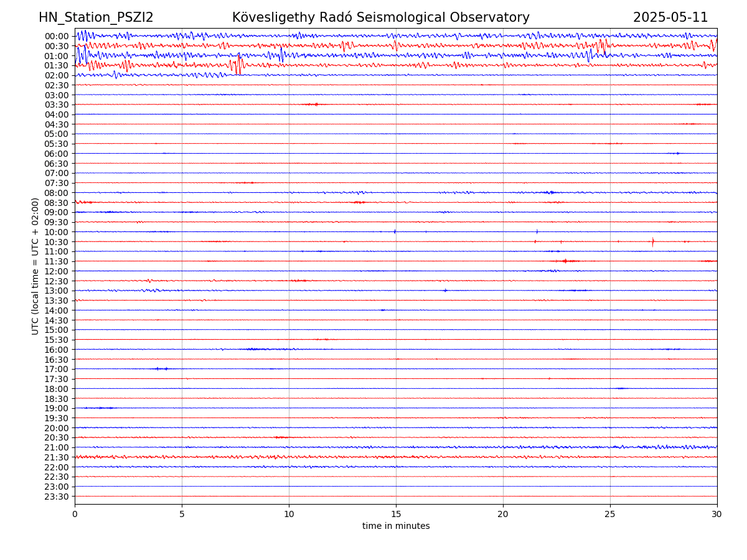This screenshot has width=747, height=560.
Task: Click the large red spike on the 01:30 trace
Action: 238,65
